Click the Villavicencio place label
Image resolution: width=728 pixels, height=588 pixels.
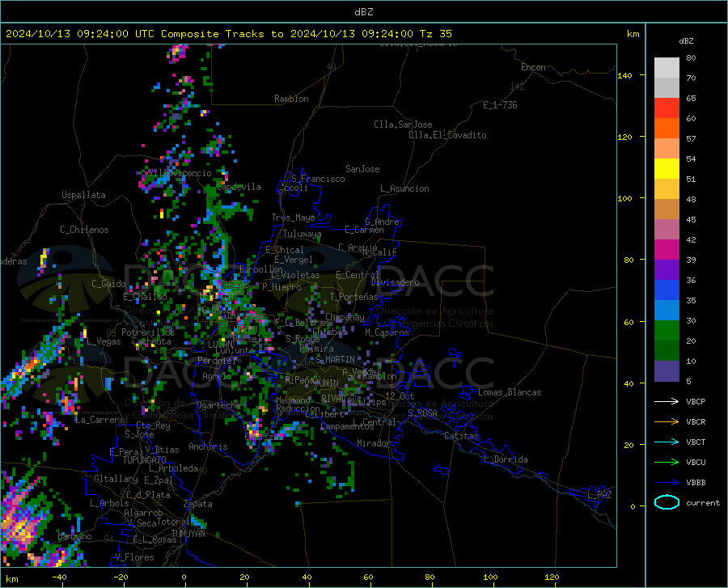click(180, 173)
